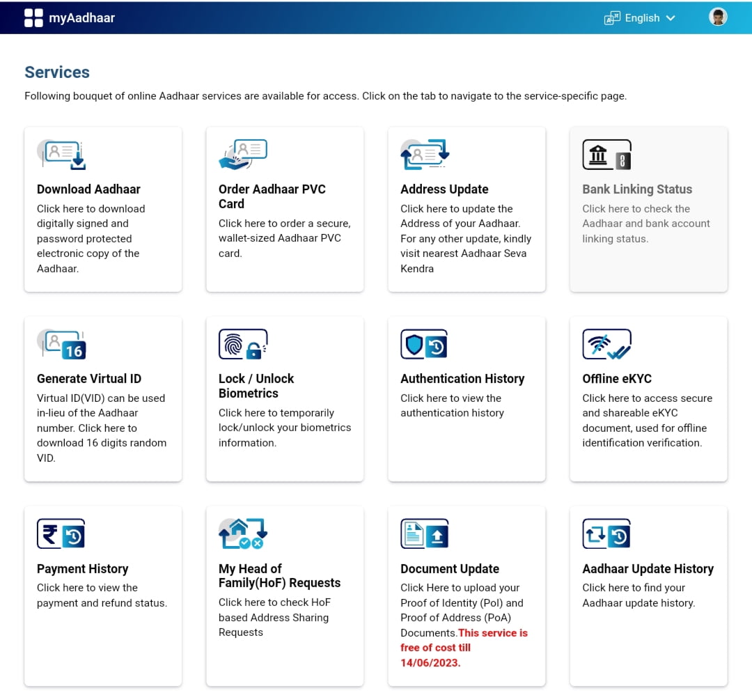This screenshot has width=752, height=700.
Task: Click the Services page heading
Action: click(x=57, y=72)
